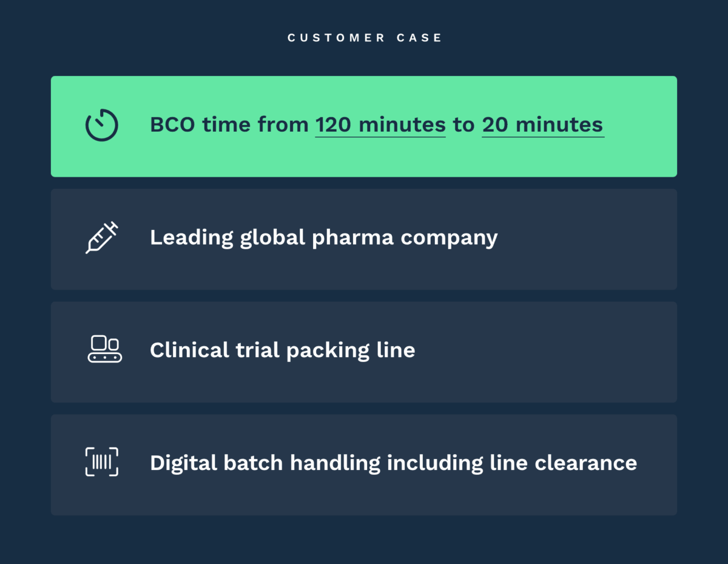Select the word "Digital"

tap(183, 463)
